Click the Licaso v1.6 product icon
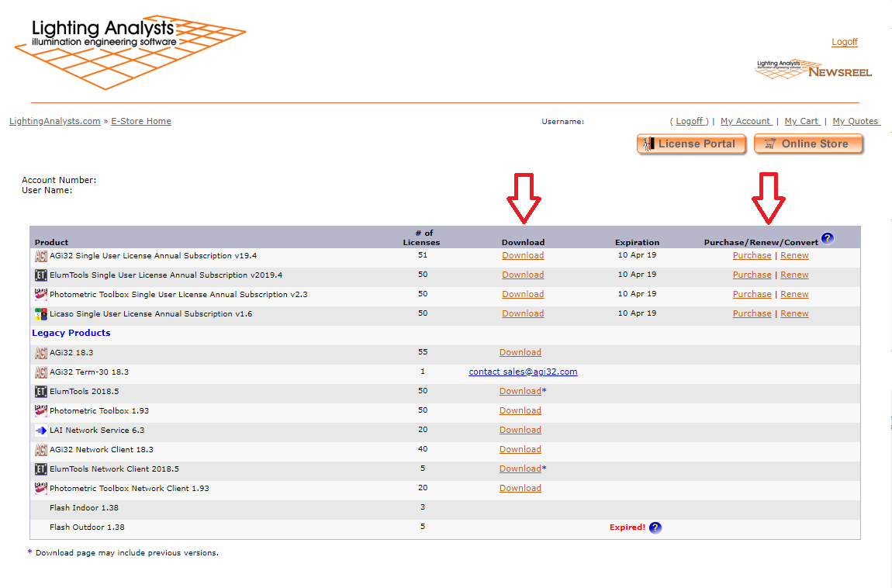Image resolution: width=892 pixels, height=588 pixels. click(41, 314)
